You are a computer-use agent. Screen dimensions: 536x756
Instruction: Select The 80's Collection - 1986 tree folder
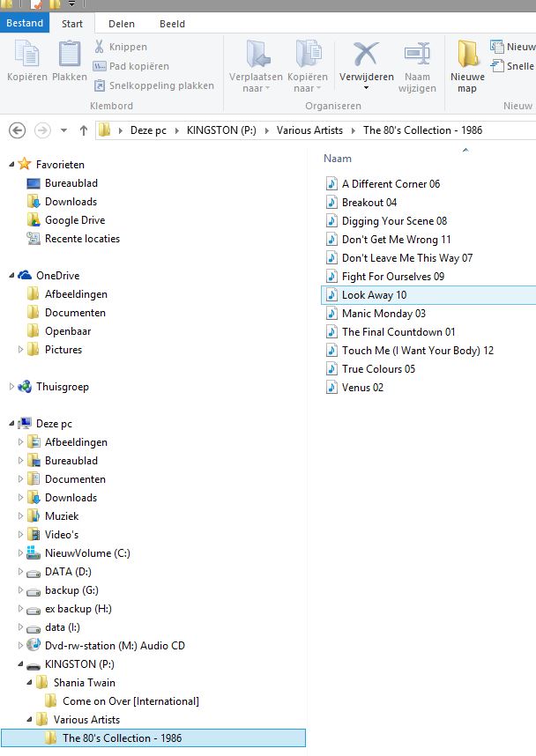[x=153, y=738]
